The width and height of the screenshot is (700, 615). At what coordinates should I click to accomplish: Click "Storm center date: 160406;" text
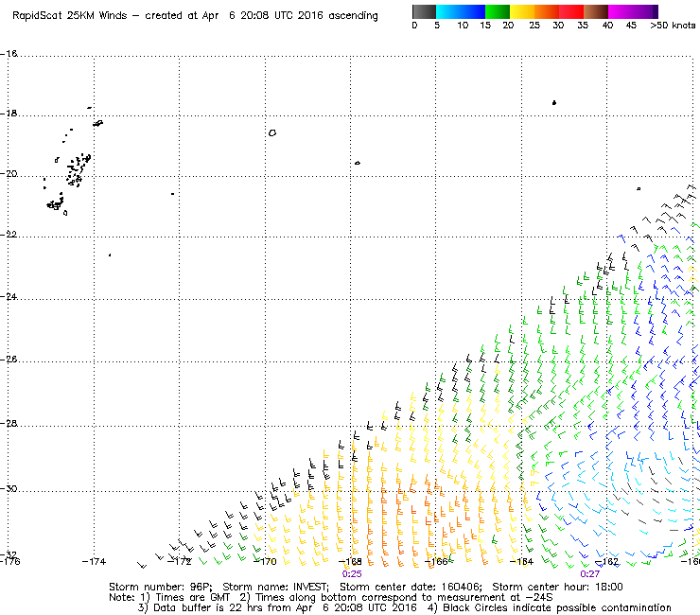click(411, 587)
